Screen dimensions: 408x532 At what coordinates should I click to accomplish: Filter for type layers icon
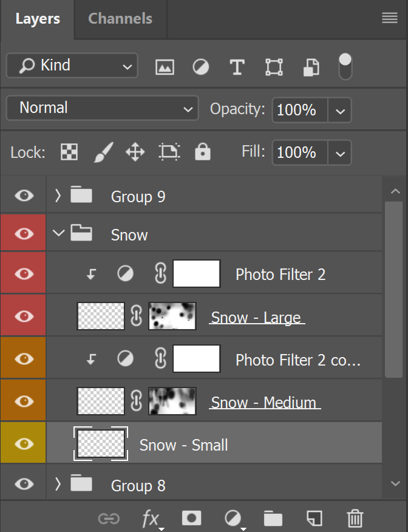click(237, 67)
